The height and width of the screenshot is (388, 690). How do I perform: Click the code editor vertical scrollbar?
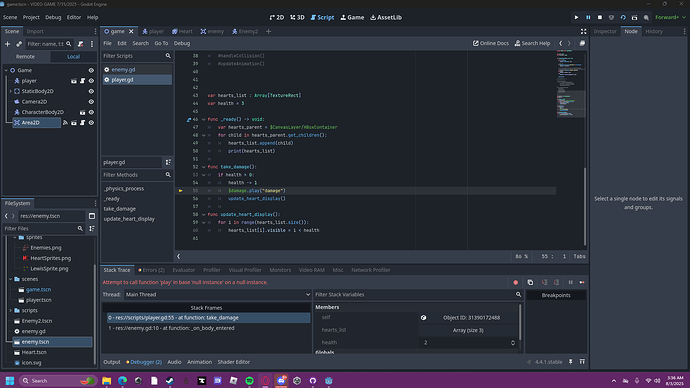585,207
